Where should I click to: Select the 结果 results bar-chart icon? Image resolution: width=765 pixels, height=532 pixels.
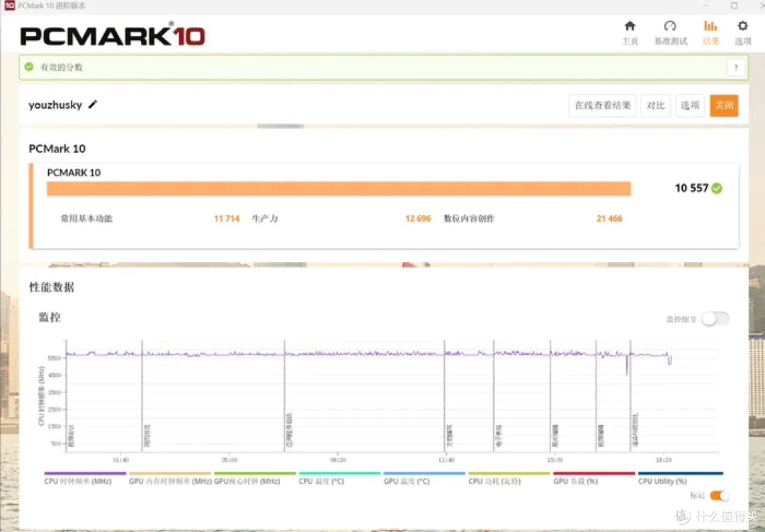(710, 26)
